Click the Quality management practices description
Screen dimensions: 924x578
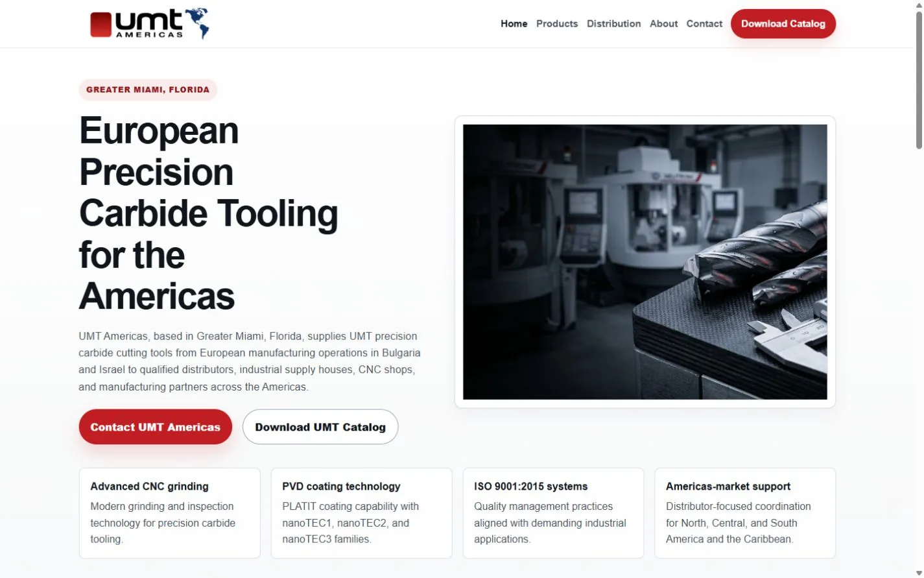pyautogui.click(x=550, y=523)
